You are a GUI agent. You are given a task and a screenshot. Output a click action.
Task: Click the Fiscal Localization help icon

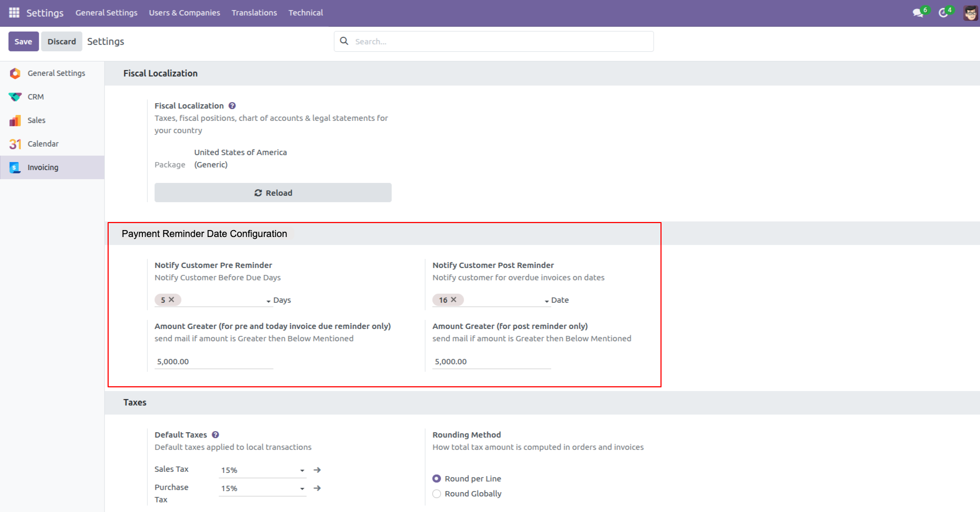click(232, 106)
